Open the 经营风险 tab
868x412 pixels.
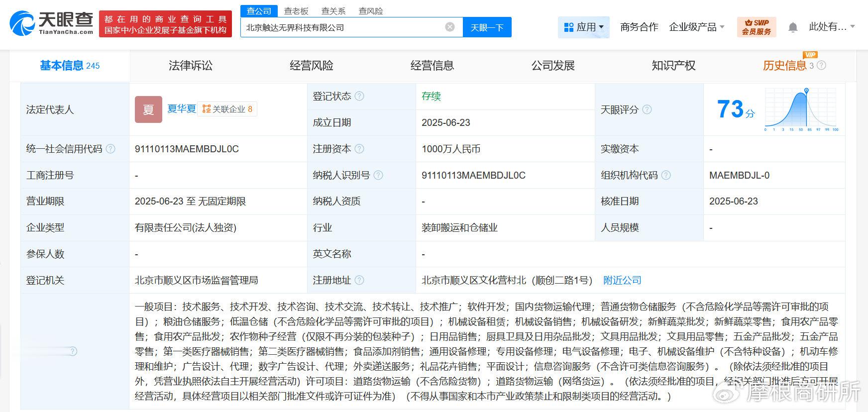[x=311, y=65]
